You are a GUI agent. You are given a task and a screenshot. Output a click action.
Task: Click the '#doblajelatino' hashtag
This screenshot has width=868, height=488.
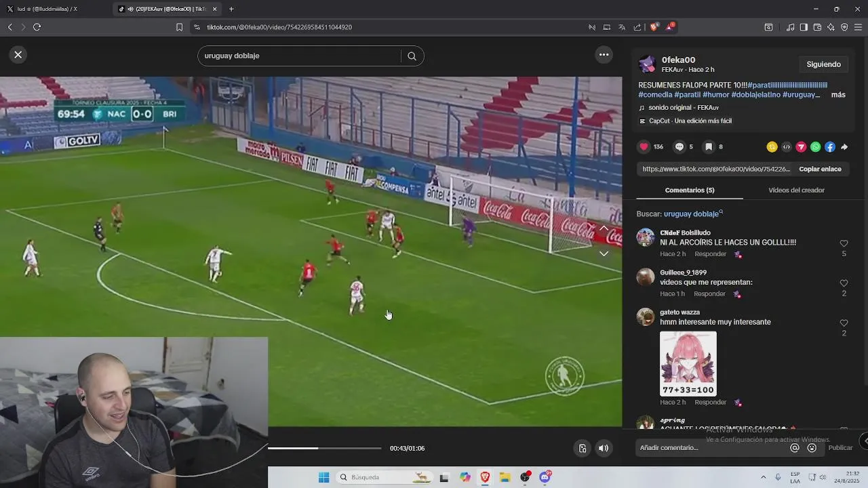pos(755,95)
